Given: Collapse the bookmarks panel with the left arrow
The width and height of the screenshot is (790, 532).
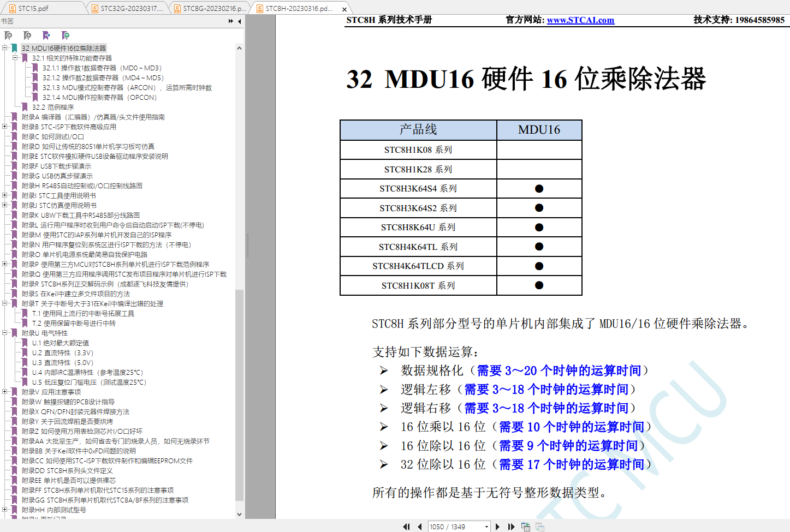Looking at the screenshot, I should (x=239, y=21).
